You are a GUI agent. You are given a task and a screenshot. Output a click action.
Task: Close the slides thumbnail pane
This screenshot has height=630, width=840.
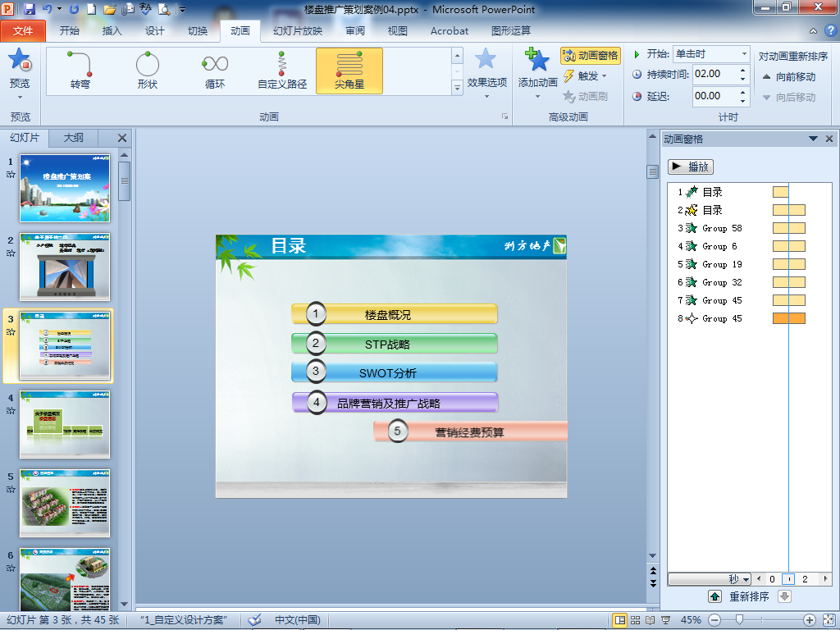pos(122,138)
